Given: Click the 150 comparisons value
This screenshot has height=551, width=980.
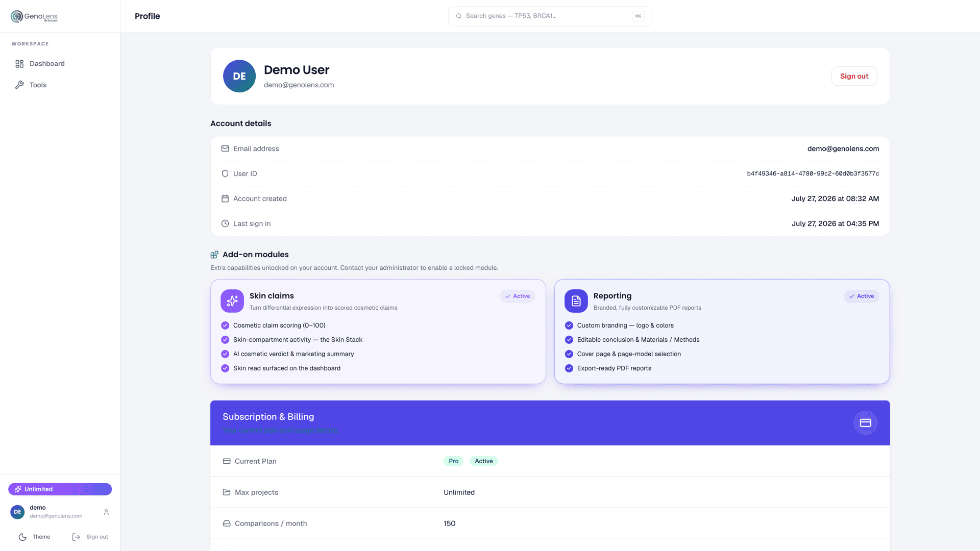Looking at the screenshot, I should pos(450,523).
